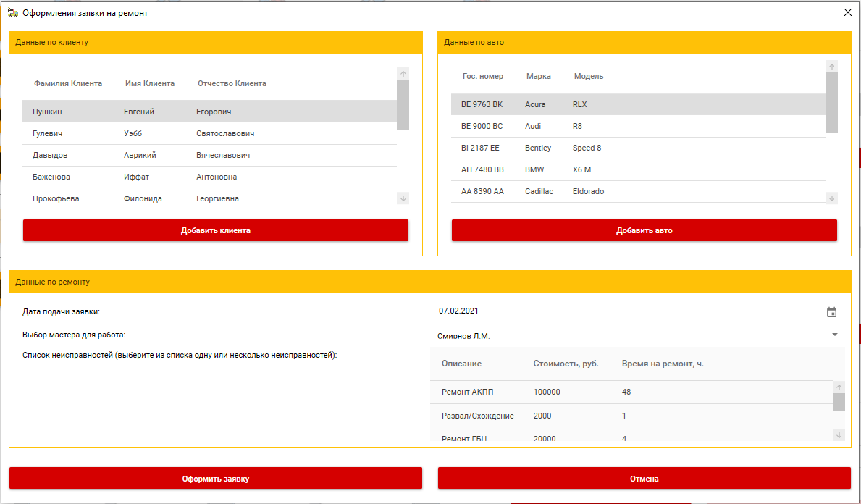Image resolution: width=861 pixels, height=504 pixels.
Task: Click the X6 M model cell
Action: pos(581,169)
